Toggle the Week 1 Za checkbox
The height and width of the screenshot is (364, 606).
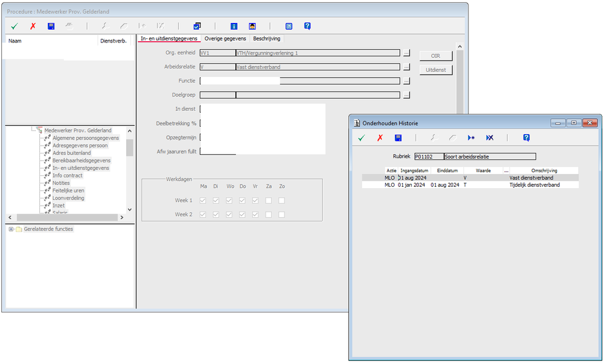(269, 201)
